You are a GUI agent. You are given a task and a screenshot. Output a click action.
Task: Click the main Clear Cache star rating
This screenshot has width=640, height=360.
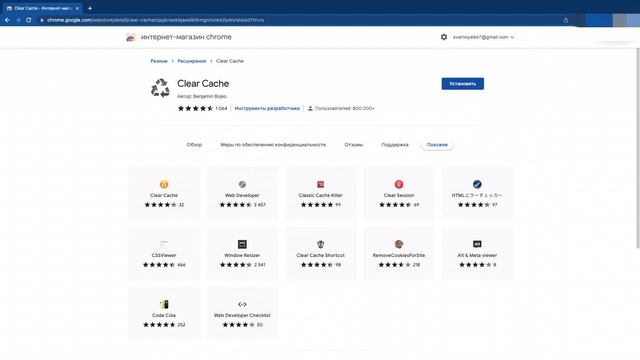point(195,109)
